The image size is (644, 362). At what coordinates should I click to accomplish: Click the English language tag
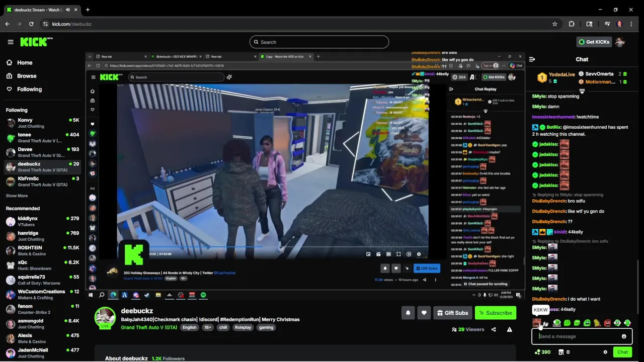click(190, 327)
